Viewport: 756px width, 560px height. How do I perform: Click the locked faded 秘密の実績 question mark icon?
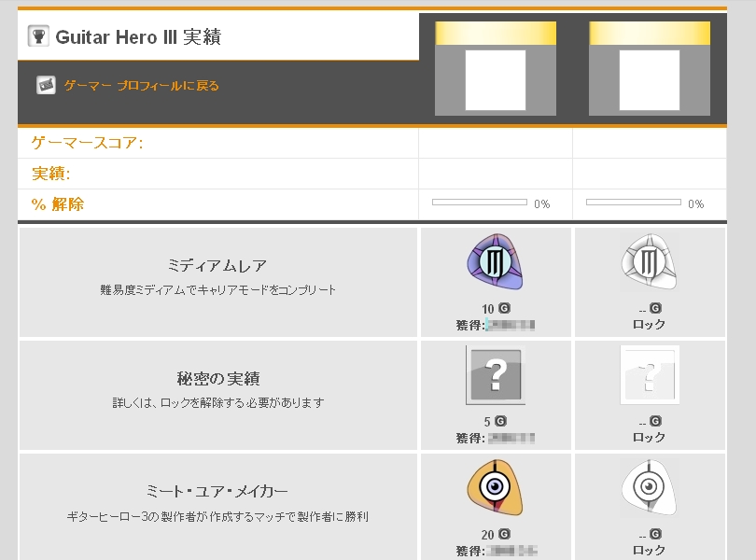[650, 375]
